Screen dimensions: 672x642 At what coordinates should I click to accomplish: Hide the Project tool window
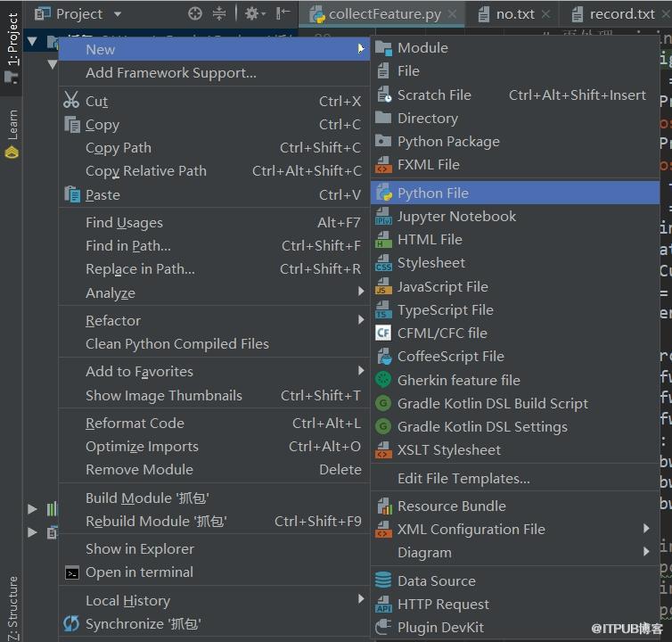point(283,13)
